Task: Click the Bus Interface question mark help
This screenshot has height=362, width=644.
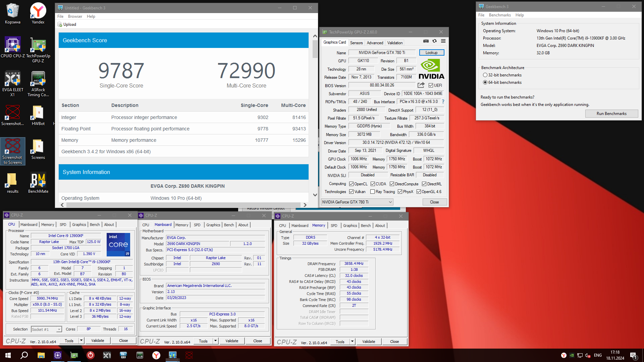Action: [x=443, y=102]
